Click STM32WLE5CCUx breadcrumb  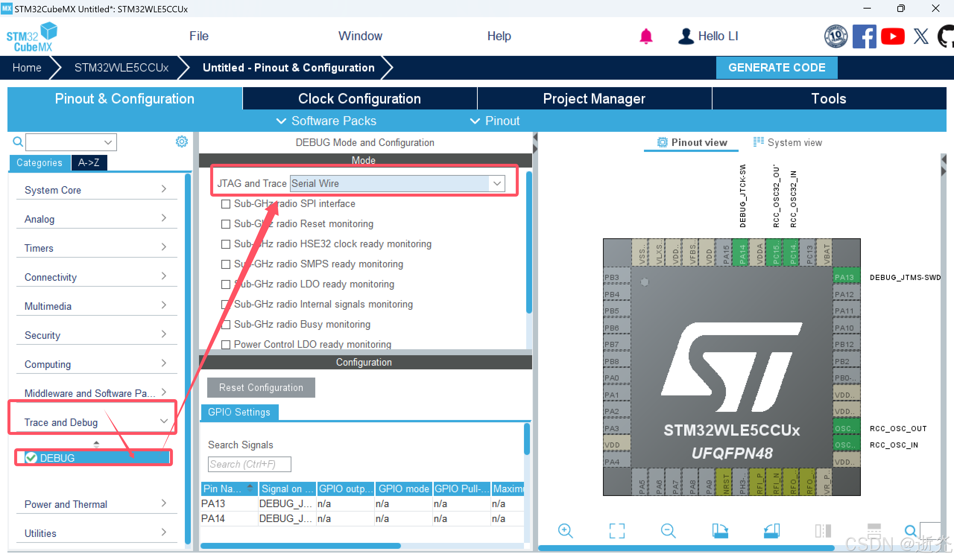pos(121,67)
